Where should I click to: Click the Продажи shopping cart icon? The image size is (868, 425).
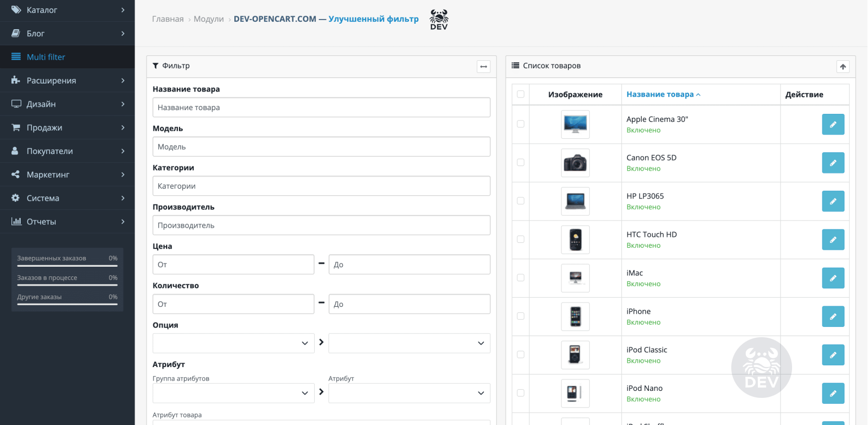point(16,127)
